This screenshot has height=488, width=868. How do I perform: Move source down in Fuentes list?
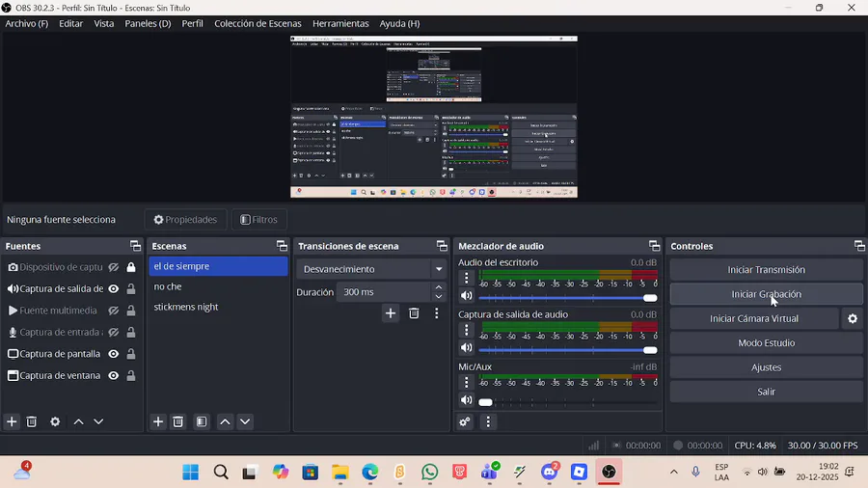pos(98,421)
